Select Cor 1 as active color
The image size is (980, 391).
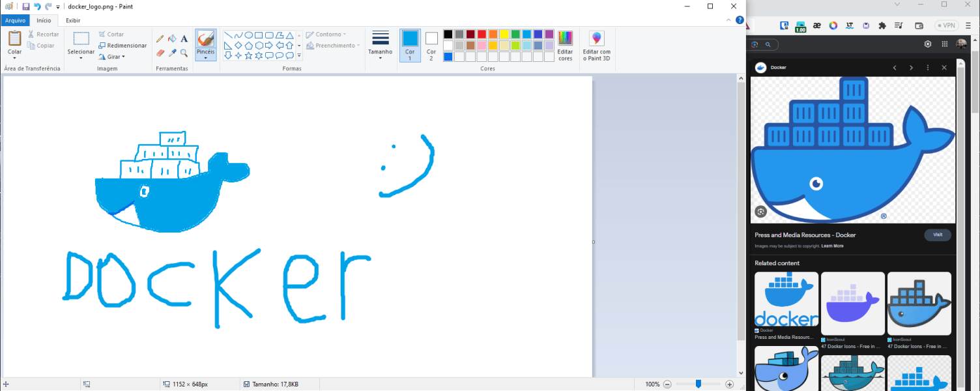coord(410,45)
